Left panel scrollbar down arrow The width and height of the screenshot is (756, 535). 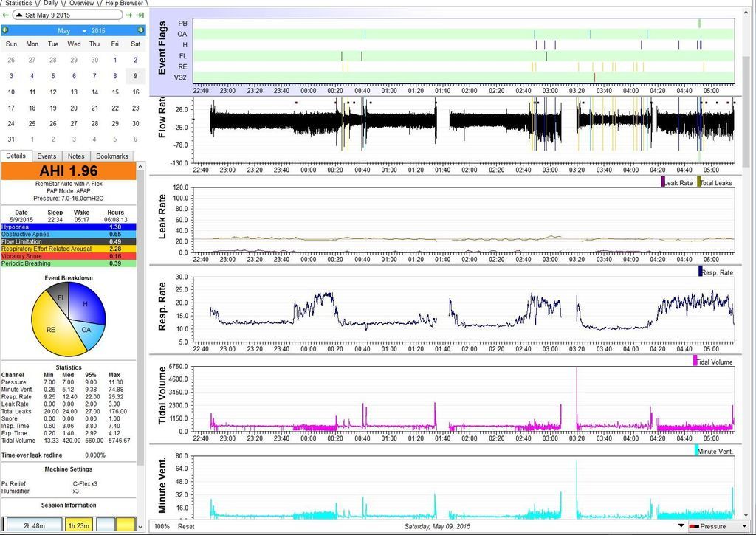(x=140, y=527)
